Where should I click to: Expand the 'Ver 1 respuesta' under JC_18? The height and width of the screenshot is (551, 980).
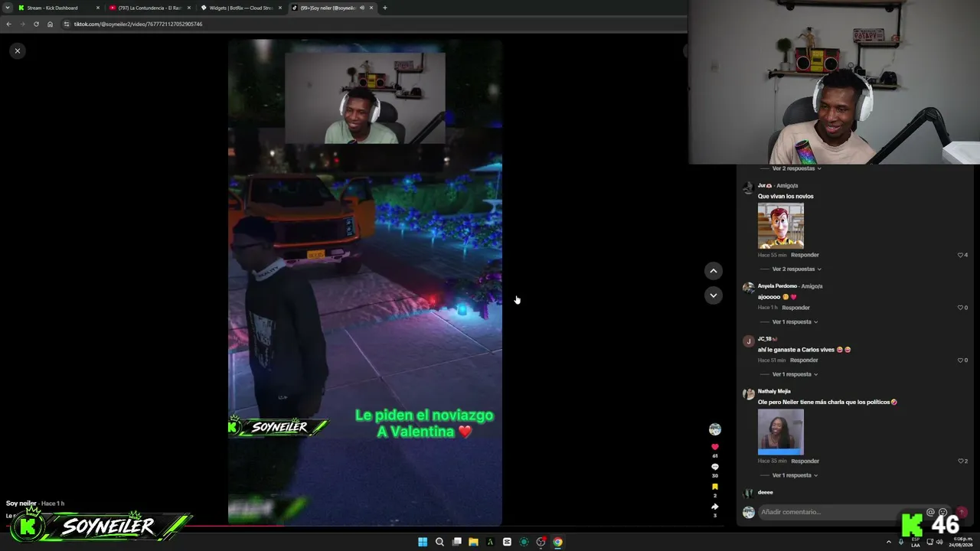pyautogui.click(x=795, y=374)
